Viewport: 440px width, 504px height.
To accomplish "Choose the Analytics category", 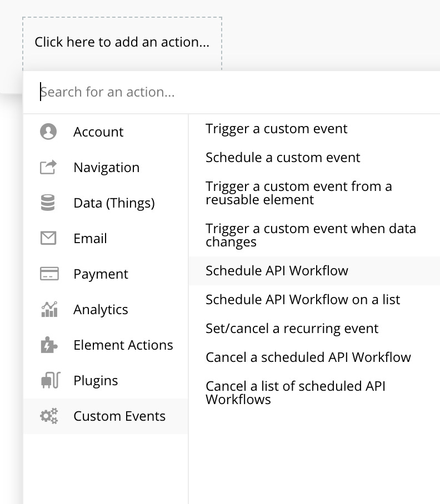I will click(x=106, y=310).
